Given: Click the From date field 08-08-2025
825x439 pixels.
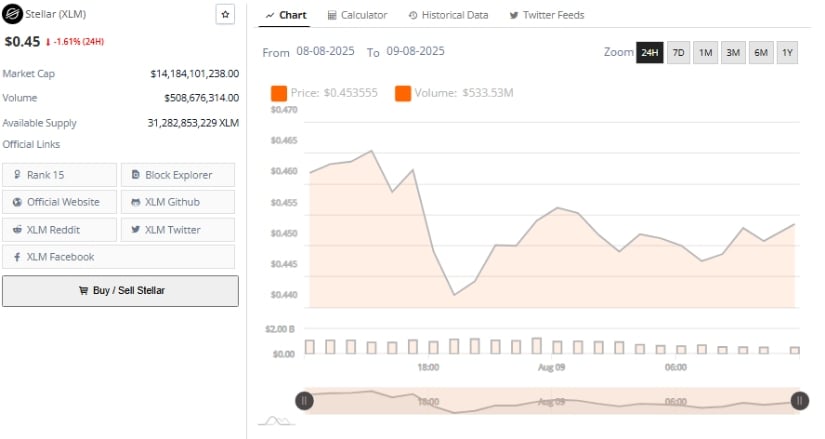Looking at the screenshot, I should click(x=325, y=51).
